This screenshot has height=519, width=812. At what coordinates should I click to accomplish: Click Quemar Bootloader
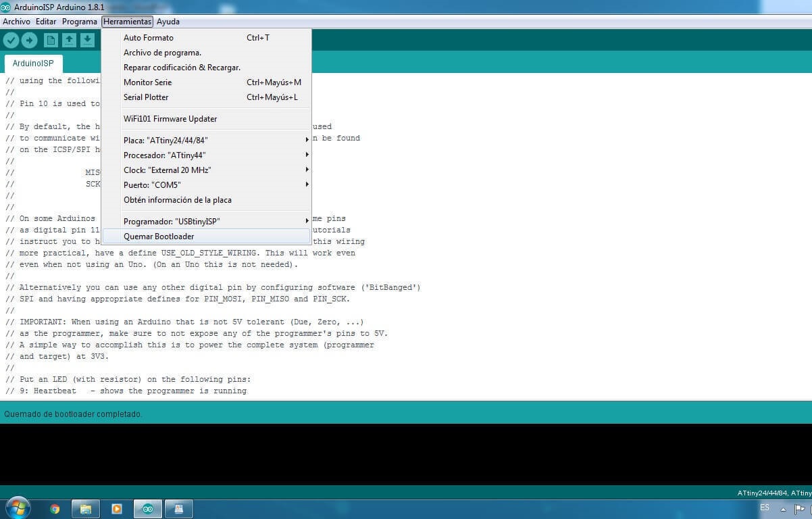tap(206, 237)
